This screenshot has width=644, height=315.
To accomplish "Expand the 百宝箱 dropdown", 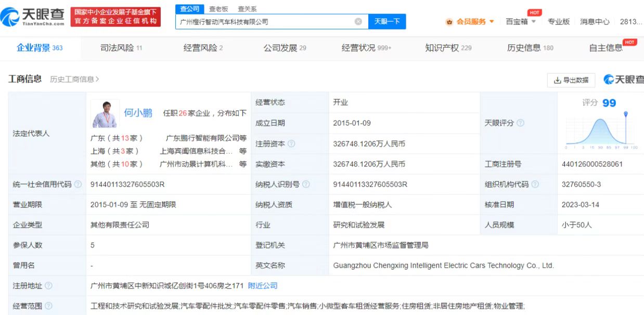I will pyautogui.click(x=533, y=22).
